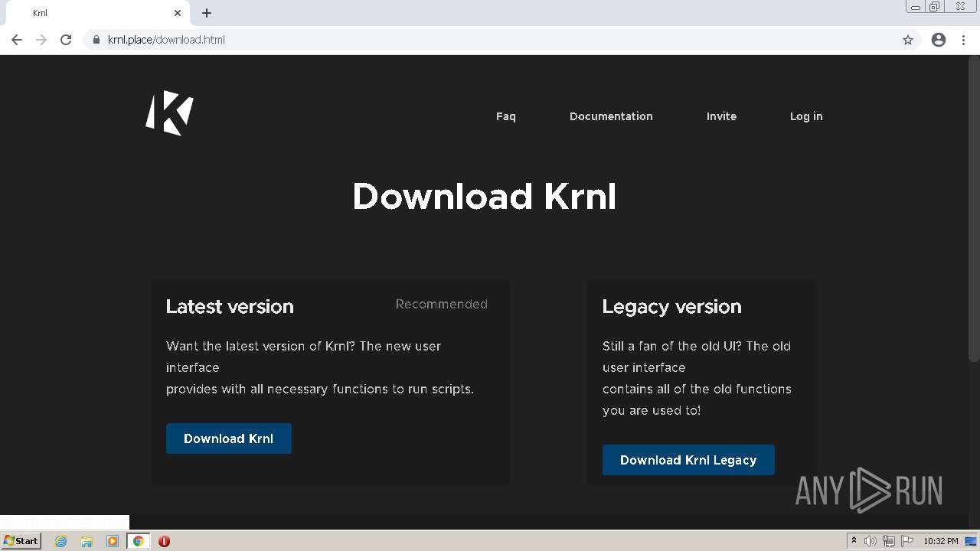980x551 pixels.
Task: Show hidden tray icons arrow
Action: pyautogui.click(x=854, y=541)
